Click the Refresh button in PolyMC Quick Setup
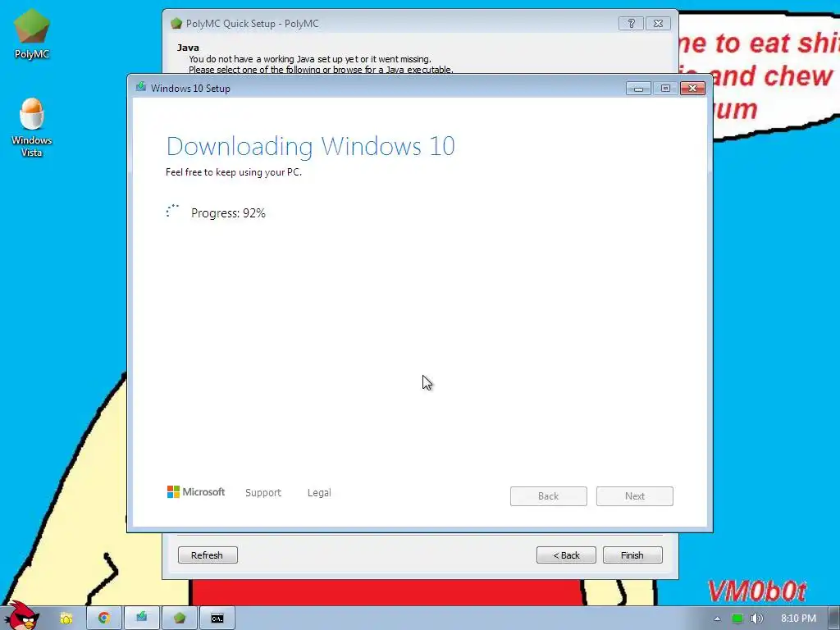Viewport: 840px width, 630px height. 208,555
